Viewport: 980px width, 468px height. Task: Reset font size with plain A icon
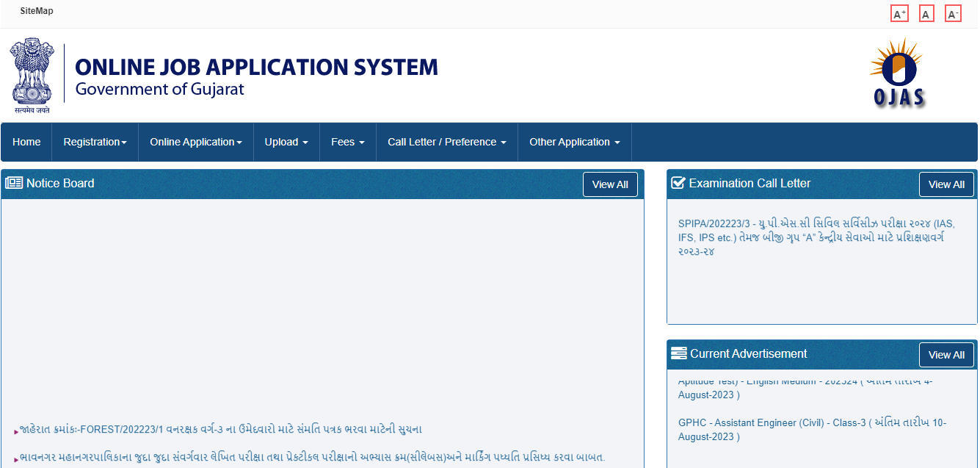(x=926, y=14)
